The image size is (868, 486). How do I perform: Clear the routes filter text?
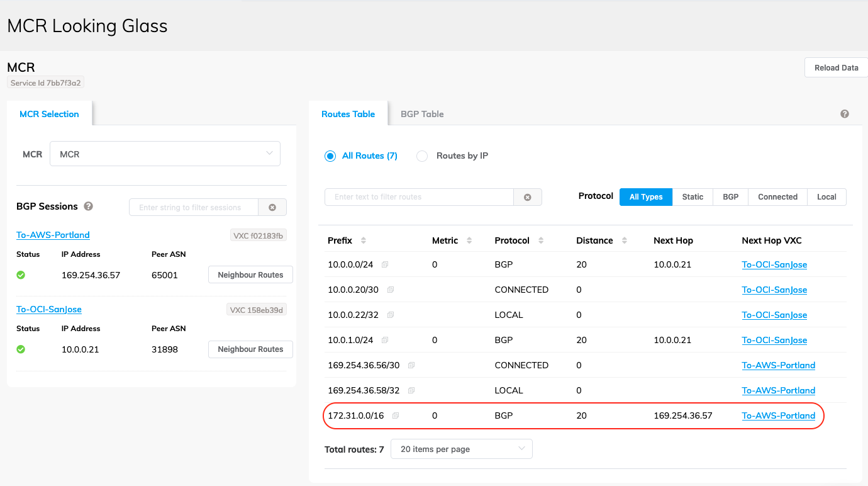coord(528,197)
